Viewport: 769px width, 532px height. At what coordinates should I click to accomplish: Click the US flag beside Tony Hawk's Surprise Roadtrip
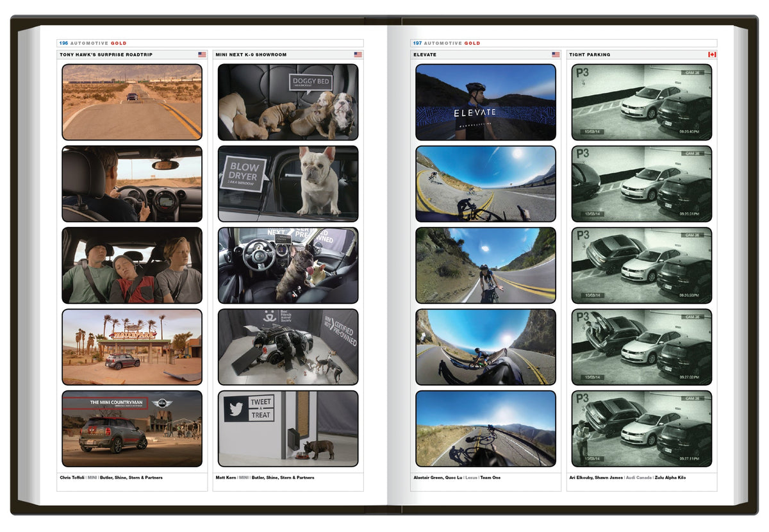point(202,55)
